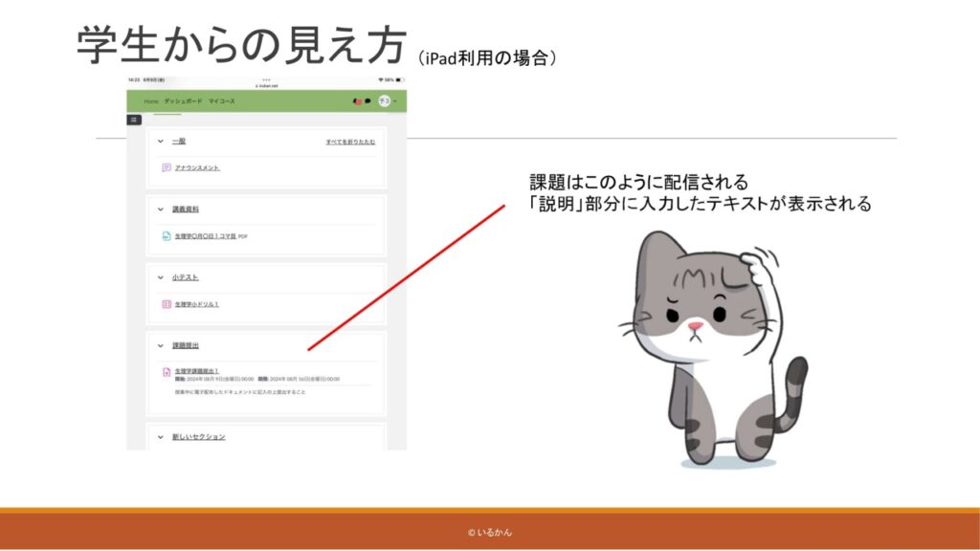The width and height of the screenshot is (980, 551).
Task: Click the assignment icon for 生理学課題提出1
Action: pos(167,372)
